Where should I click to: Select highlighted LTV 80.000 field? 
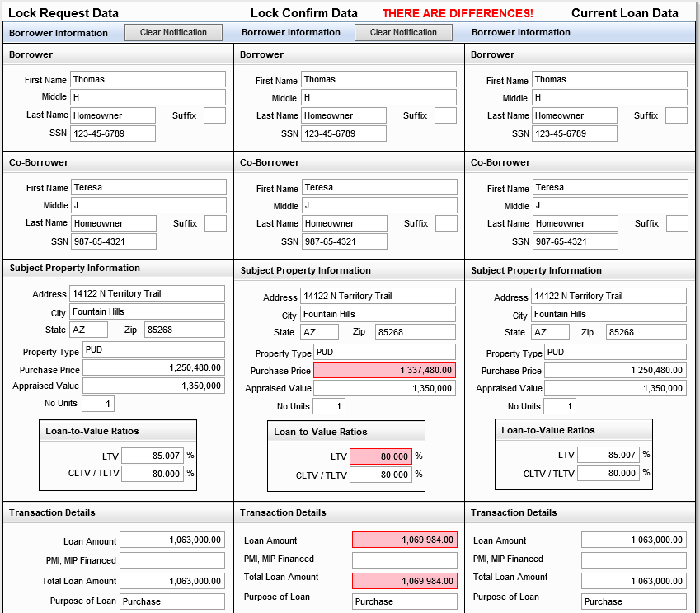tap(381, 456)
